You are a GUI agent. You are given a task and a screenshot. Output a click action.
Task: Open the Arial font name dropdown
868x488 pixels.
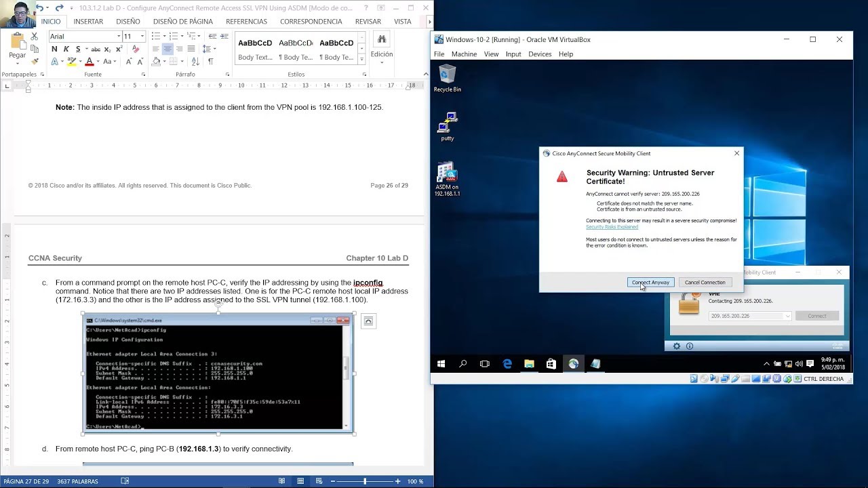119,36
